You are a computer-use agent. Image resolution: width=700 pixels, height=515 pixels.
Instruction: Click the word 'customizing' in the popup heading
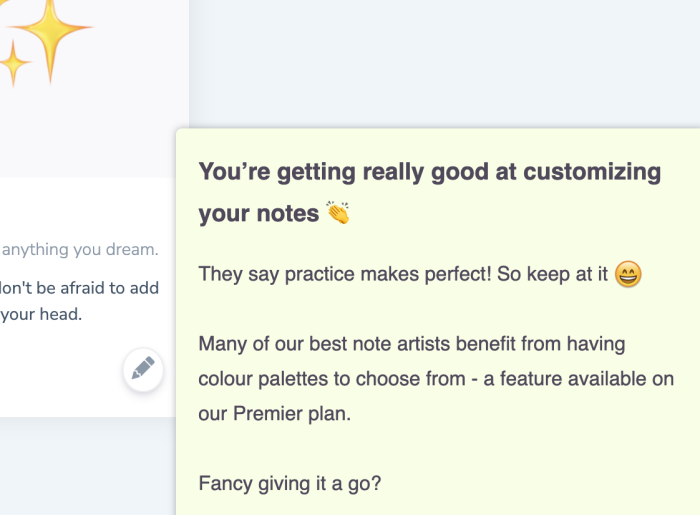592,173
